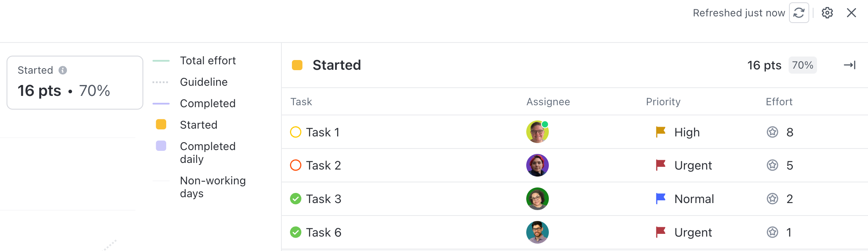Toggle the Task 1 status circle
This screenshot has height=251, width=868.
click(x=296, y=132)
